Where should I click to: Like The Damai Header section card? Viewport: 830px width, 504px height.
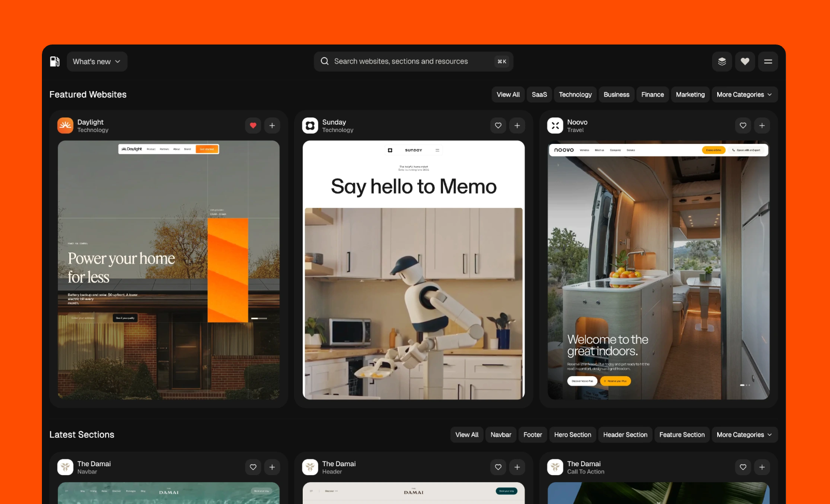(498, 467)
